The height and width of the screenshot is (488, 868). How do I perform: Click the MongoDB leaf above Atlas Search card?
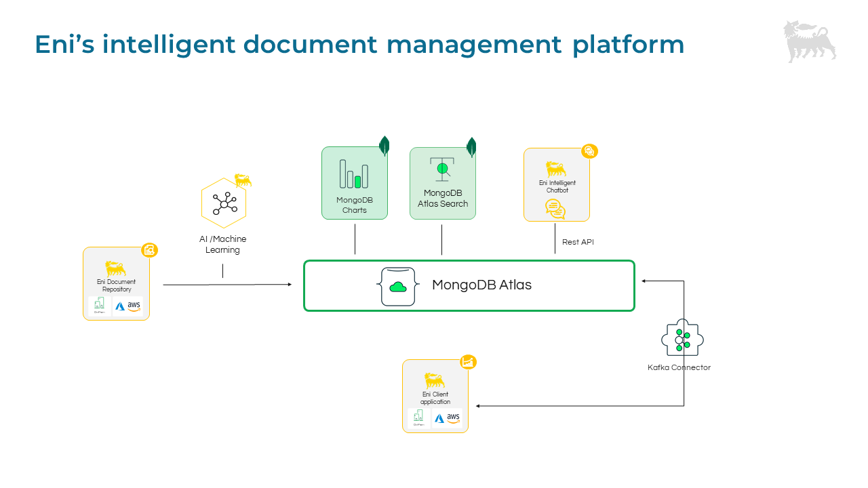pyautogui.click(x=471, y=147)
